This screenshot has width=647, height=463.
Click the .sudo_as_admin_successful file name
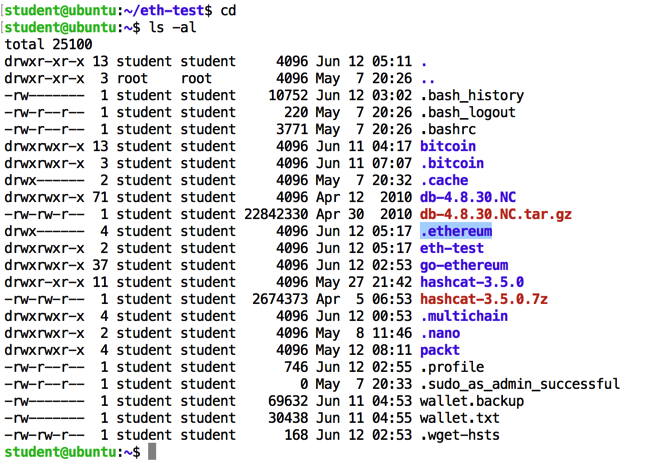pyautogui.click(x=520, y=384)
